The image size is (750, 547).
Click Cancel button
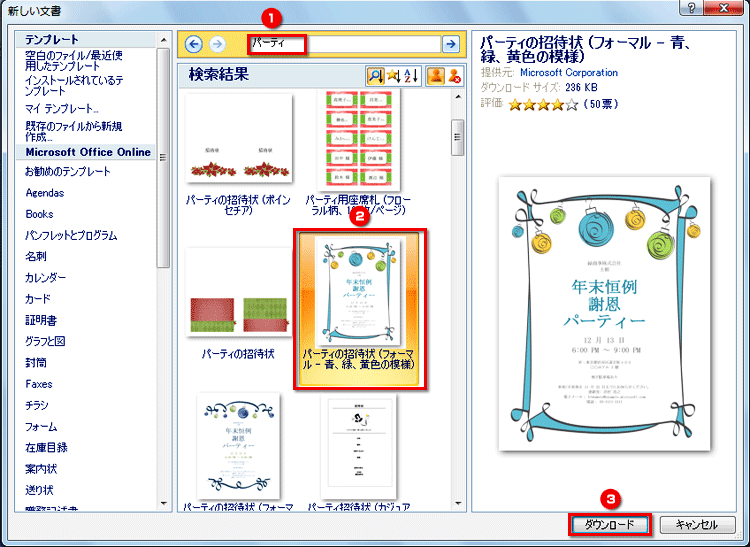click(697, 525)
